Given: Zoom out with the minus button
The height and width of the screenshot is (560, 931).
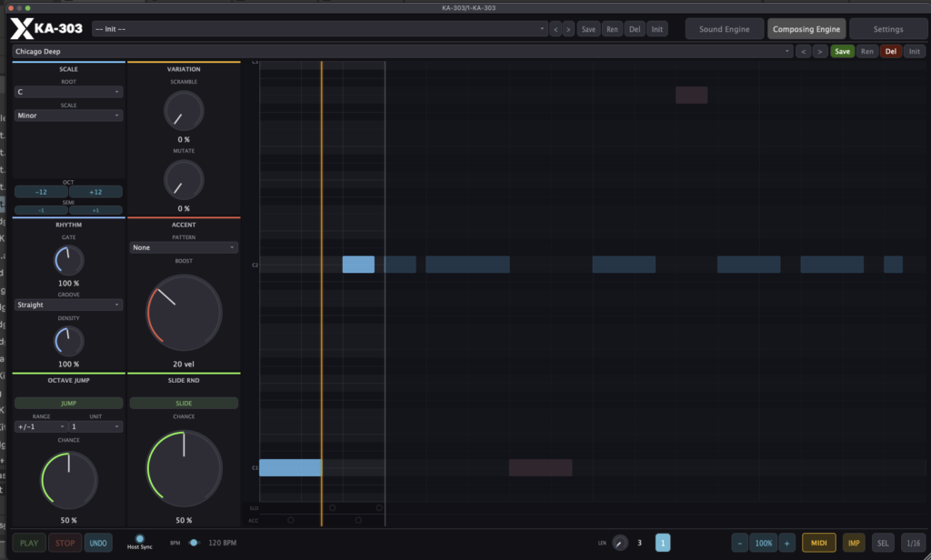Looking at the screenshot, I should 740,543.
